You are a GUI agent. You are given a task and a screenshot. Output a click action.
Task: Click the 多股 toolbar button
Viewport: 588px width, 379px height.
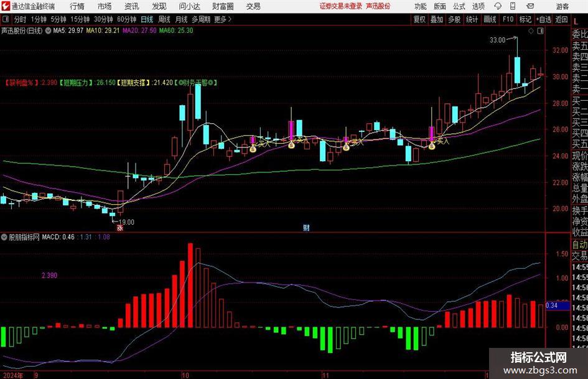pyautogui.click(x=454, y=19)
